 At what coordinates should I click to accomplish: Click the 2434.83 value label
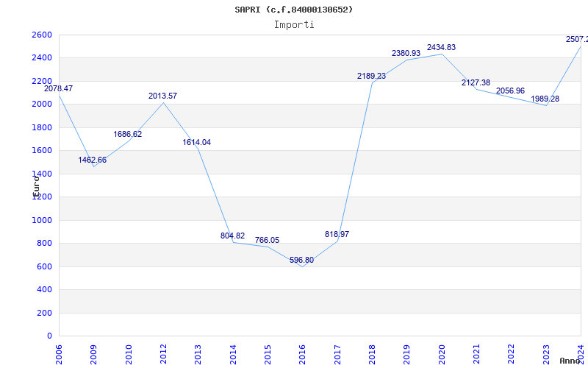[442, 47]
